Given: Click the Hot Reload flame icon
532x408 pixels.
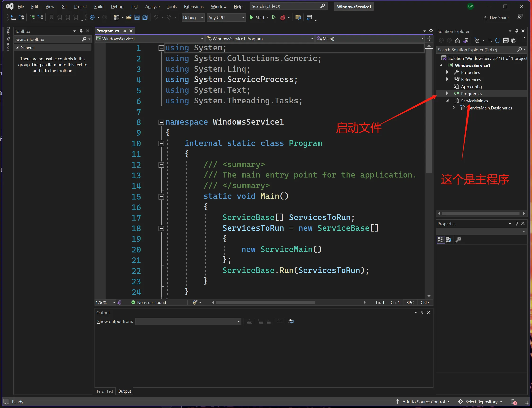Looking at the screenshot, I should click(283, 17).
